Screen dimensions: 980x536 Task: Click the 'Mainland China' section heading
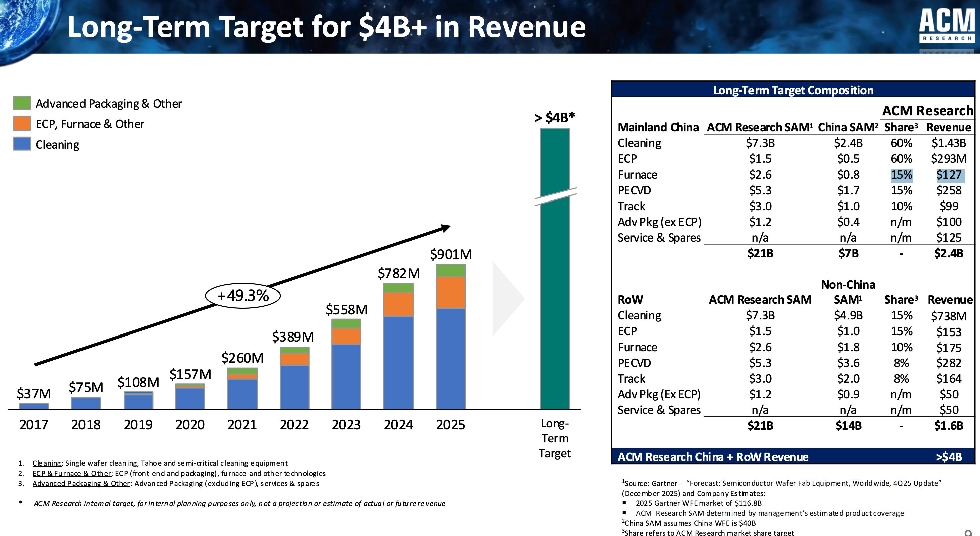[x=658, y=127]
